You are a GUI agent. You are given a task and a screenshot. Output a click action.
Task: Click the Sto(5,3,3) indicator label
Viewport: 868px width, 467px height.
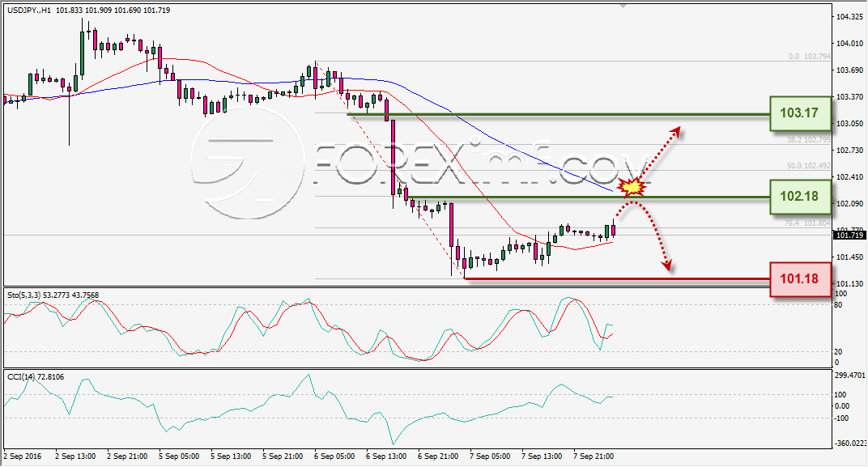click(53, 295)
